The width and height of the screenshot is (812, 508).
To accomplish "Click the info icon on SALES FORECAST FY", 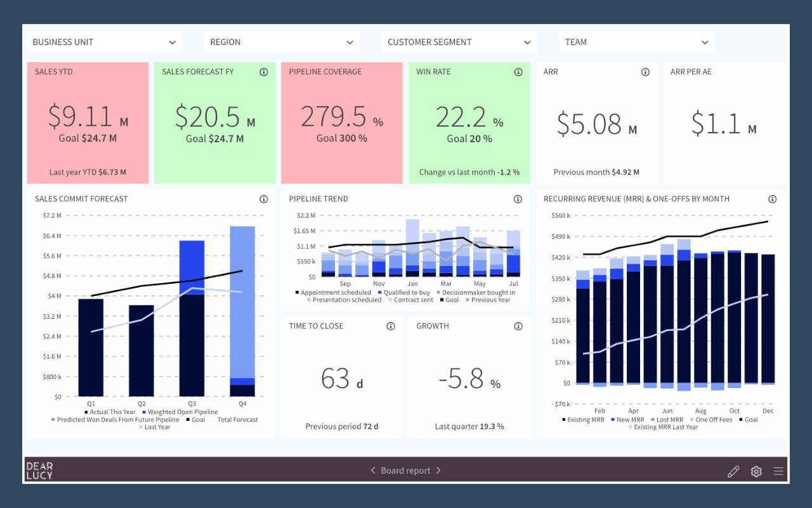I will pos(264,72).
